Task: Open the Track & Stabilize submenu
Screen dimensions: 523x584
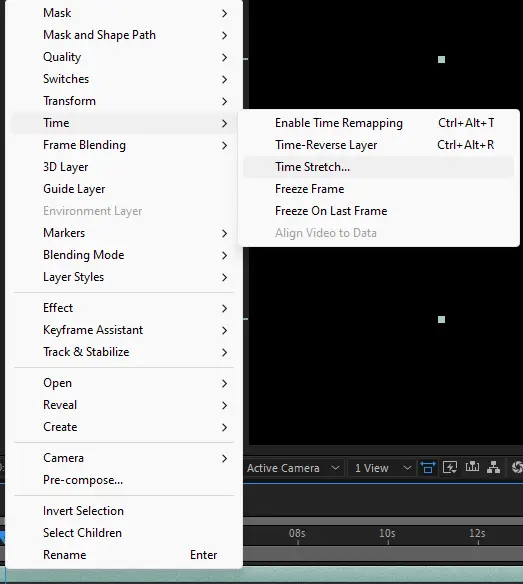Action: click(x=124, y=352)
